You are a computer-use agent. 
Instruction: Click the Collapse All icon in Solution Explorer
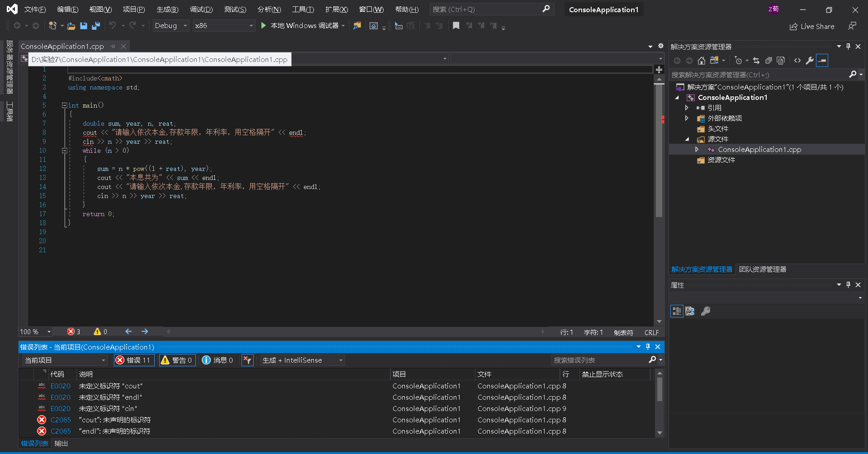click(768, 61)
